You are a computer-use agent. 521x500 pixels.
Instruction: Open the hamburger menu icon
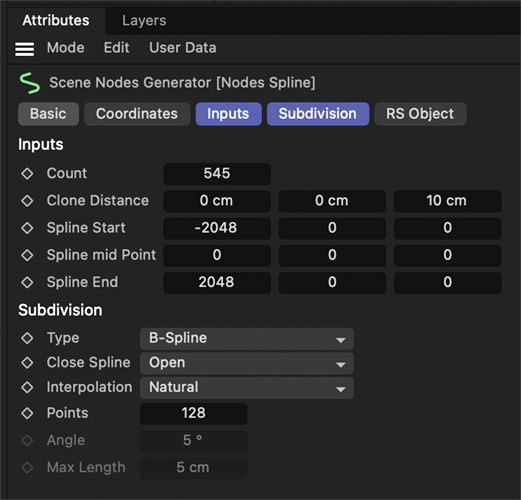coord(24,49)
